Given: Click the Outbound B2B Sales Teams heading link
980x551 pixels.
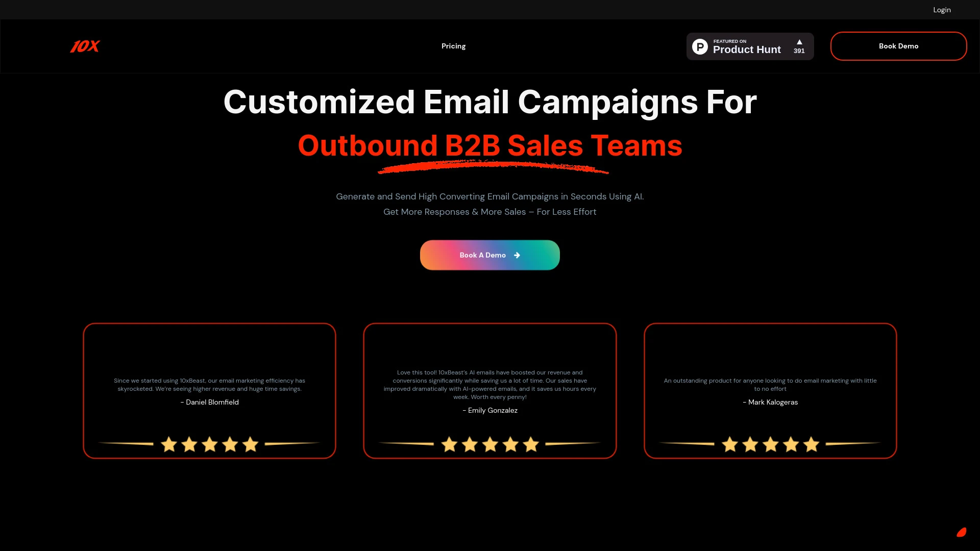Looking at the screenshot, I should click(490, 144).
